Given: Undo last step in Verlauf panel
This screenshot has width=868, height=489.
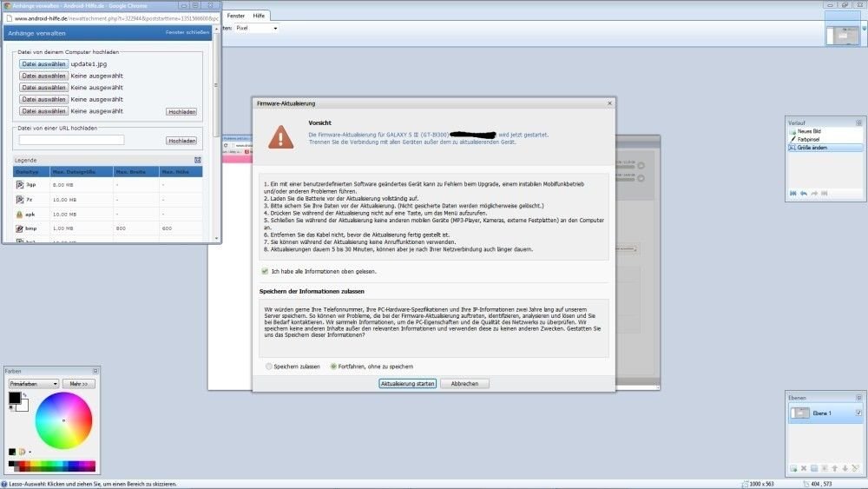Looking at the screenshot, I should [x=803, y=194].
